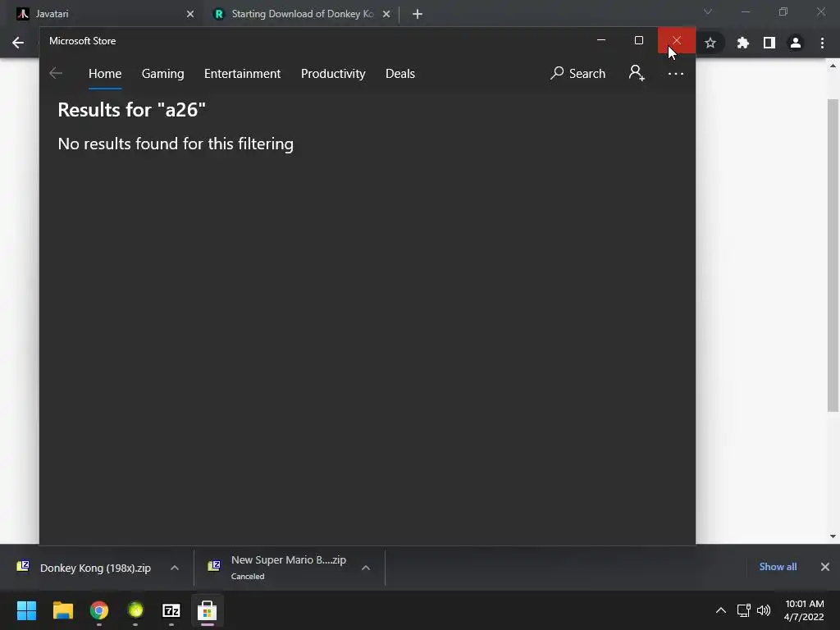Open the clock showing 10:01 AM

[x=804, y=610]
